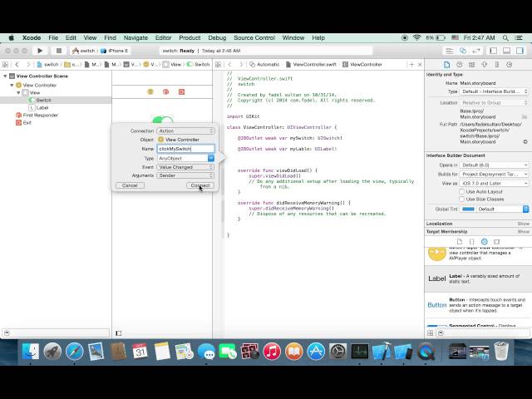Open the Event dropdown showing Value Changed
The image size is (532, 399).
[x=185, y=167]
